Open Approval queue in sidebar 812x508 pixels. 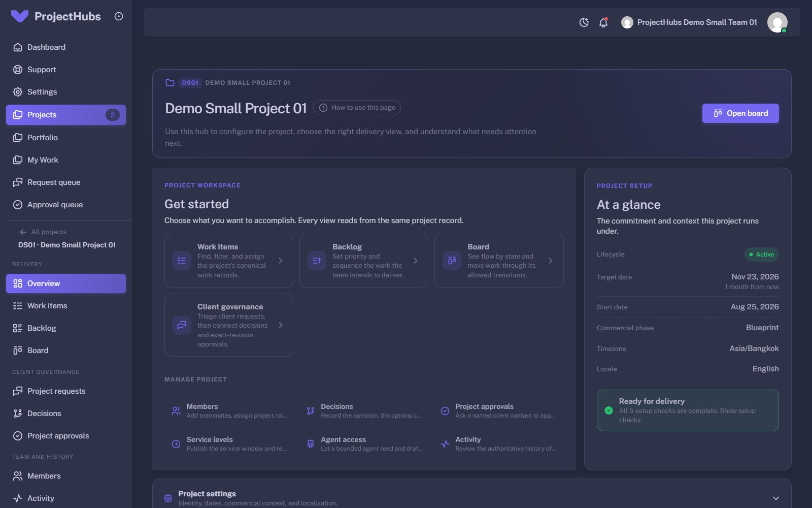click(x=66, y=205)
